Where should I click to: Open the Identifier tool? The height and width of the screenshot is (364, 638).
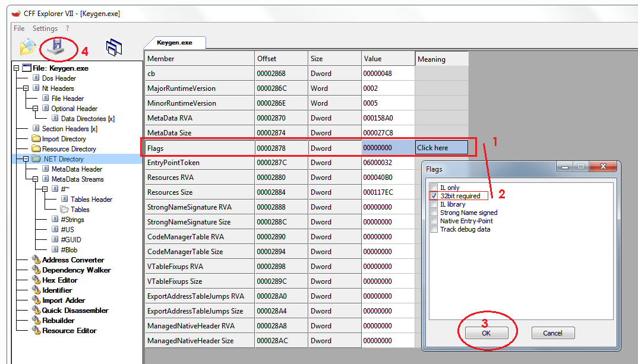tap(57, 290)
